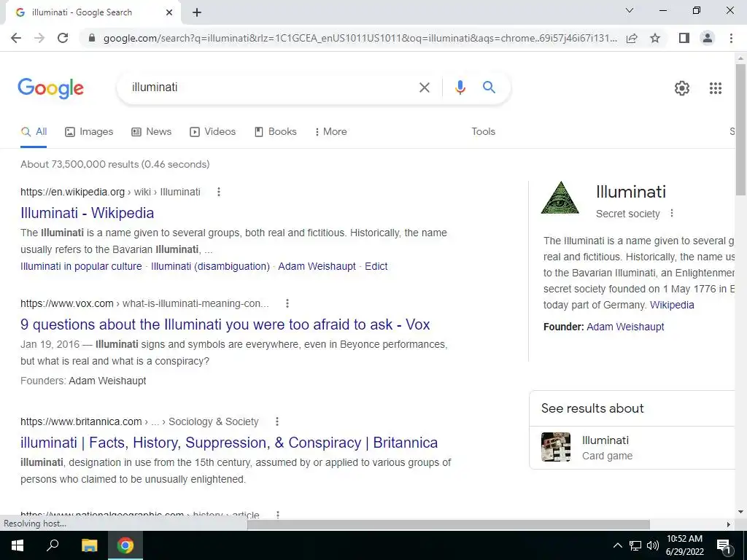Click the Illuminati Card game text
The width and height of the screenshot is (747, 560).
pos(607,448)
